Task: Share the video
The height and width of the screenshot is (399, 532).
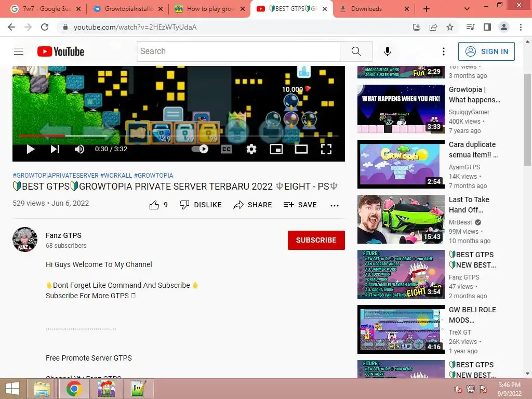Action: [253, 205]
